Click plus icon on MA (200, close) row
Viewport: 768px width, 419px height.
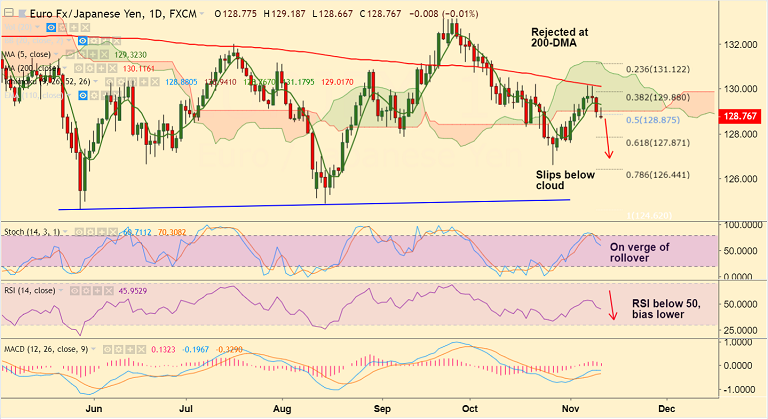point(101,69)
